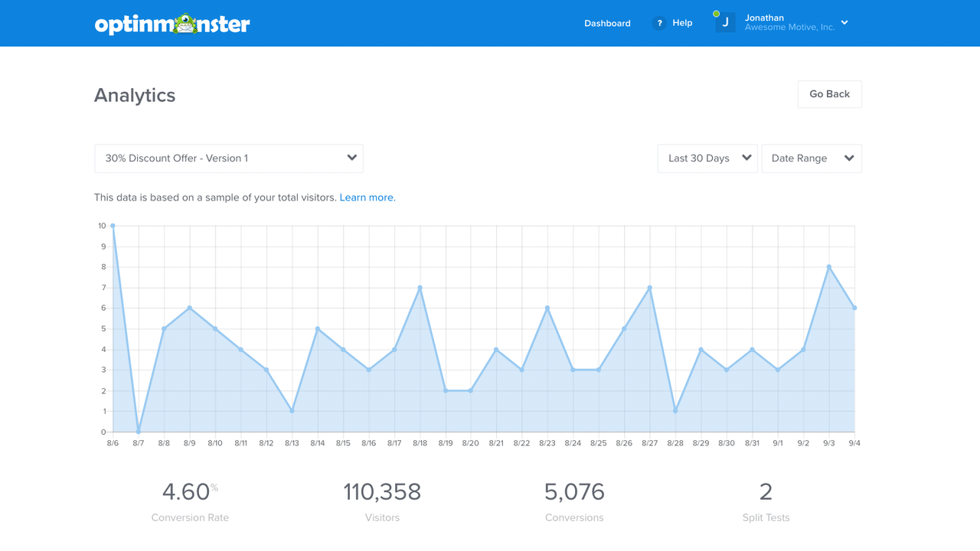Click the Analytics page heading
The height and width of the screenshot is (551, 980).
[134, 95]
